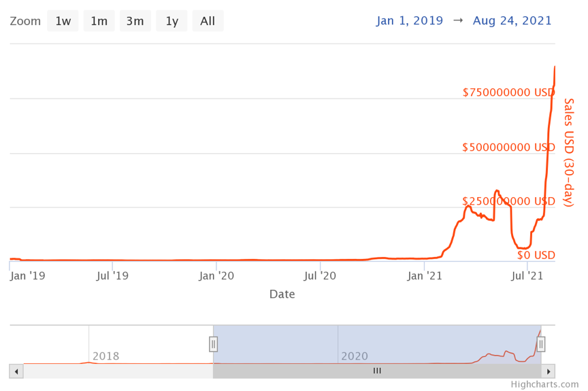Screen dimensions: 588x391
Task: Click the $500000000 USD axis label
Action: tap(508, 147)
